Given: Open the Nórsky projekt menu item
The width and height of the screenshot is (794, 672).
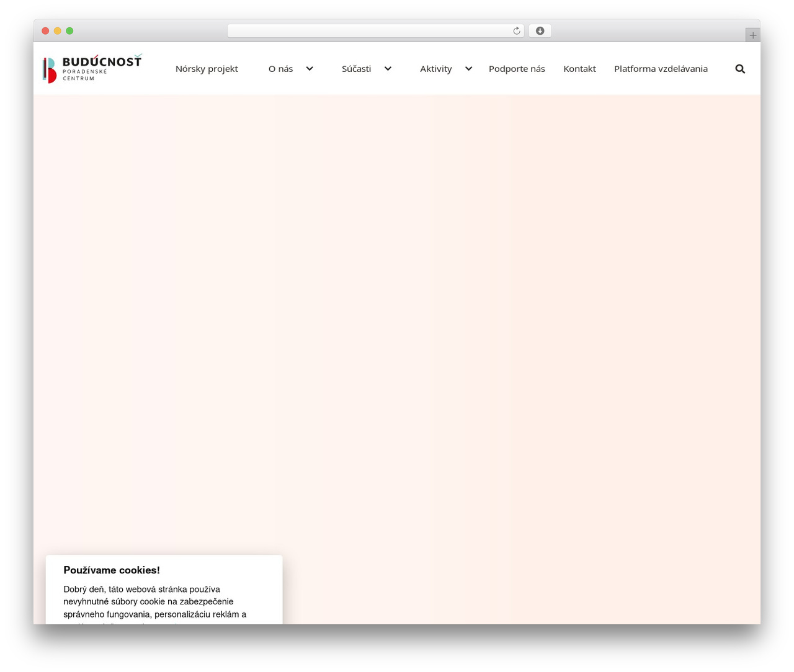Looking at the screenshot, I should coord(207,69).
